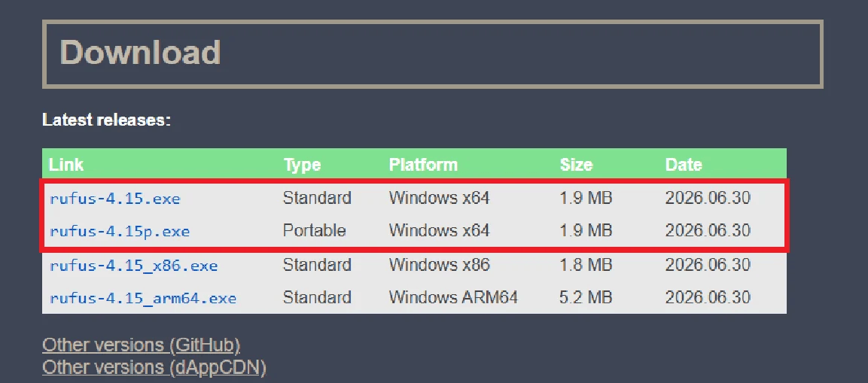The image size is (868, 383).
Task: Download the rufus-4.15.exe standard installer
Action: click(x=115, y=198)
